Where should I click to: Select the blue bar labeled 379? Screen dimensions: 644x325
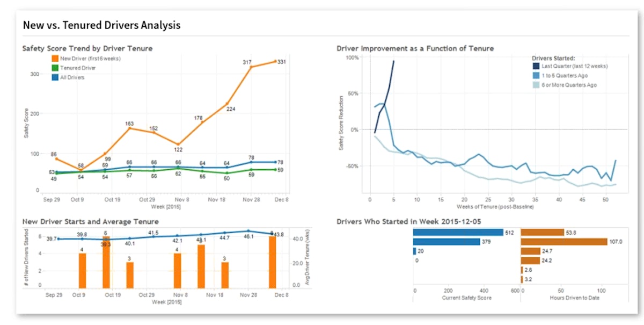point(446,242)
